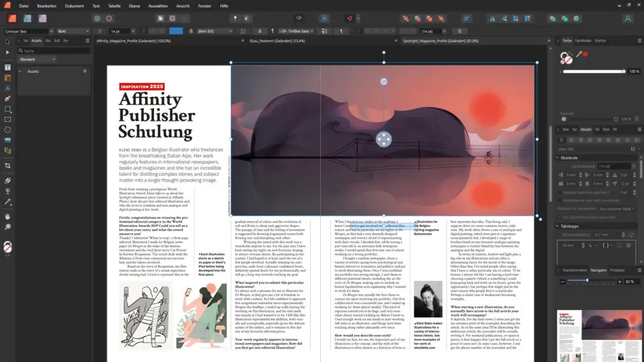
Task: Select the Move tool in left toolbar
Action: (8, 42)
